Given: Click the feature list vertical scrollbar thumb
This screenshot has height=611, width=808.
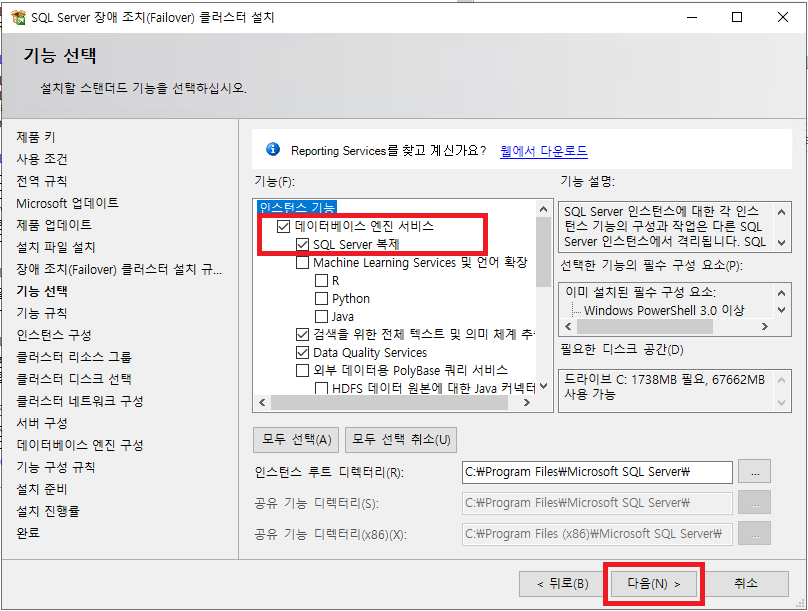Looking at the screenshot, I should tap(543, 251).
